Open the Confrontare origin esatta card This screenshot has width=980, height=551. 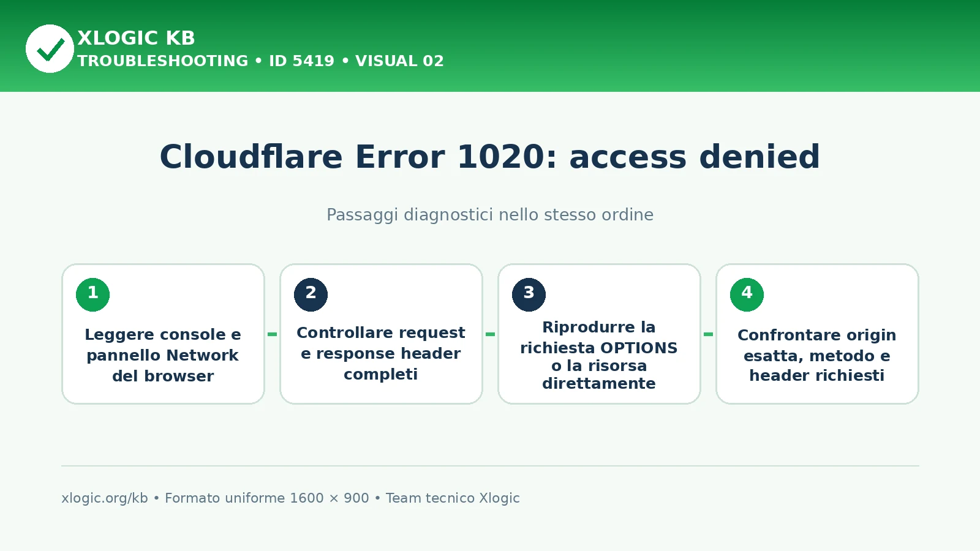tap(817, 334)
